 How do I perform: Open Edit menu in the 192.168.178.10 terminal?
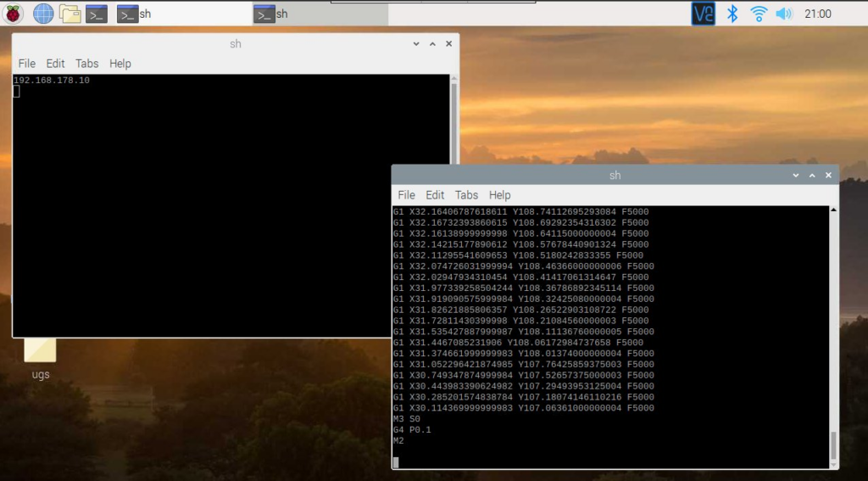point(55,64)
